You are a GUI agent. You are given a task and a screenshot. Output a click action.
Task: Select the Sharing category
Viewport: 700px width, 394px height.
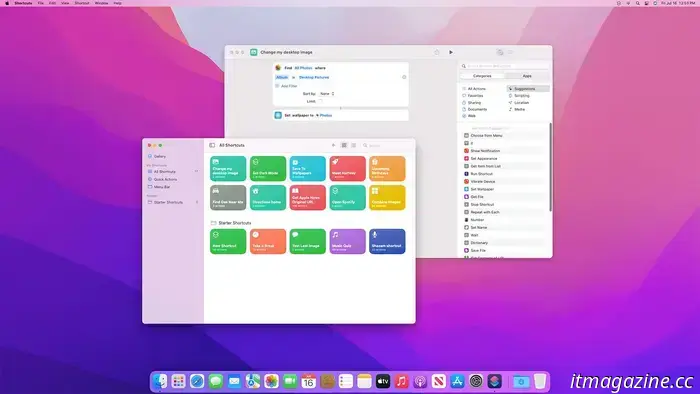click(x=471, y=103)
